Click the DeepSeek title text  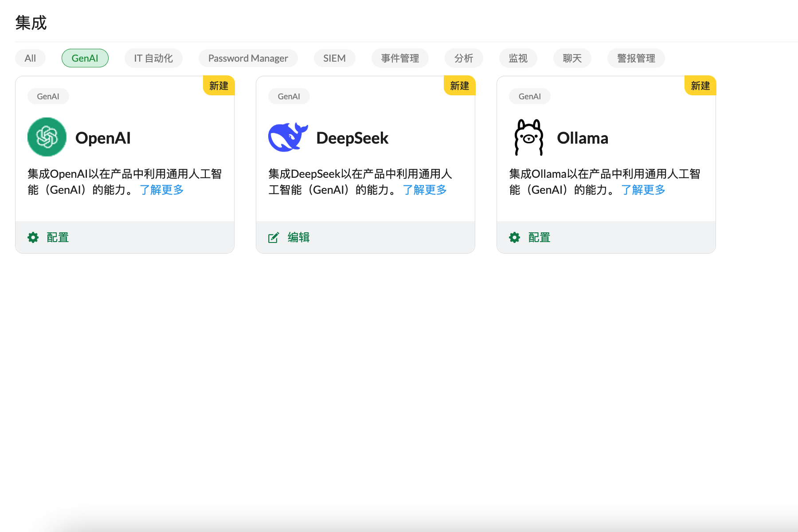pyautogui.click(x=352, y=138)
